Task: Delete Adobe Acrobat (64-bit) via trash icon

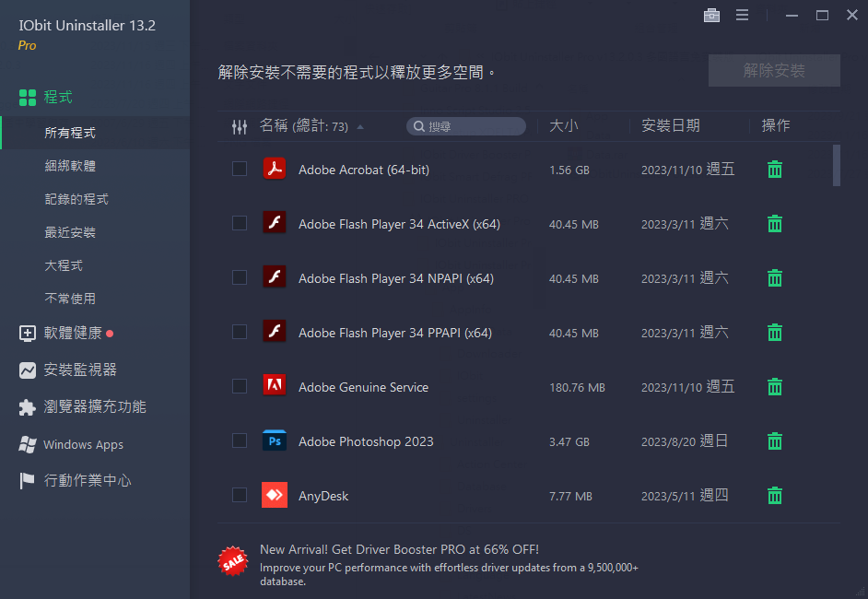Action: pos(774,170)
